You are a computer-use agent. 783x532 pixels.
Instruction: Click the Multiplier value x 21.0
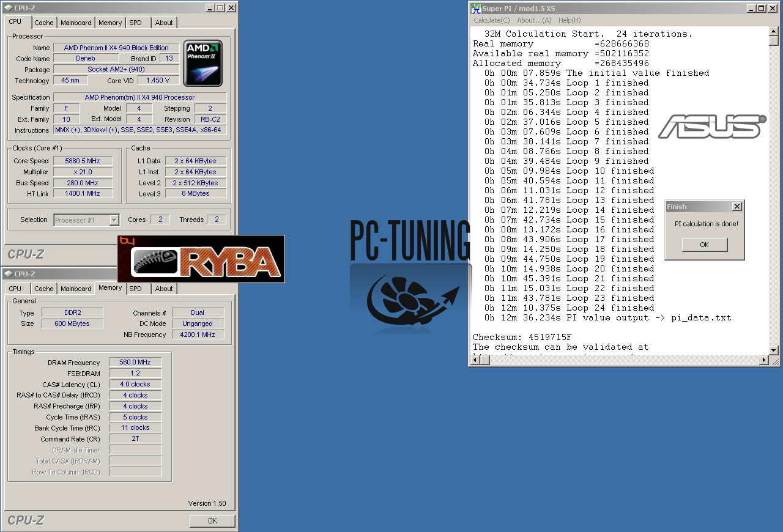click(83, 172)
